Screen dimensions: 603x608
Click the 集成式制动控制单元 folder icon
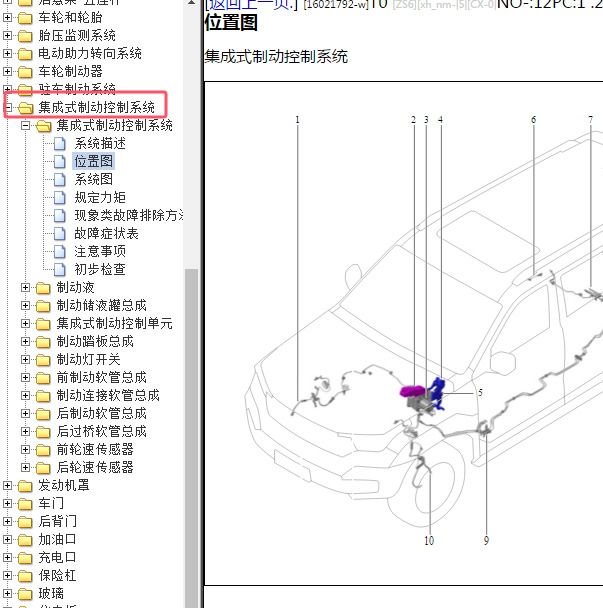click(43, 324)
